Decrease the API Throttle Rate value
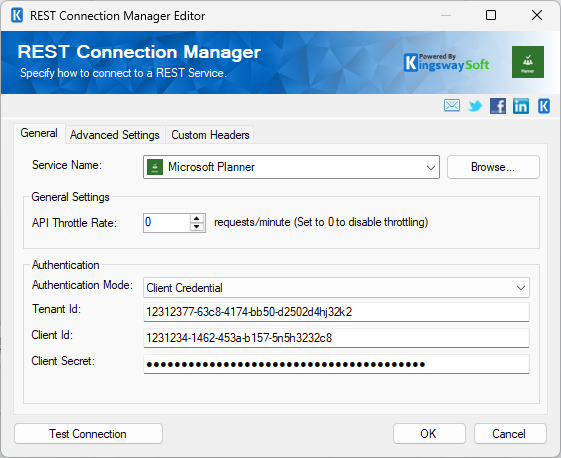 196,227
